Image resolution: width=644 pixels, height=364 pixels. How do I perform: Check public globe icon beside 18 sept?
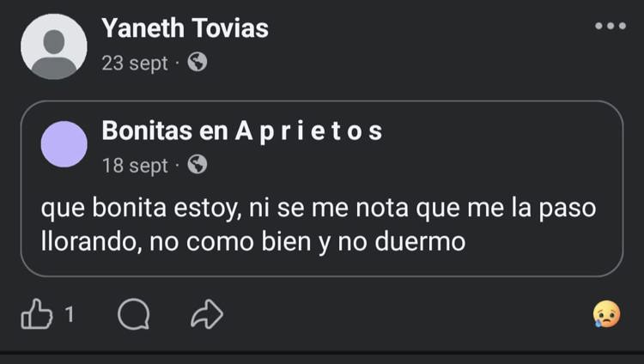click(197, 165)
